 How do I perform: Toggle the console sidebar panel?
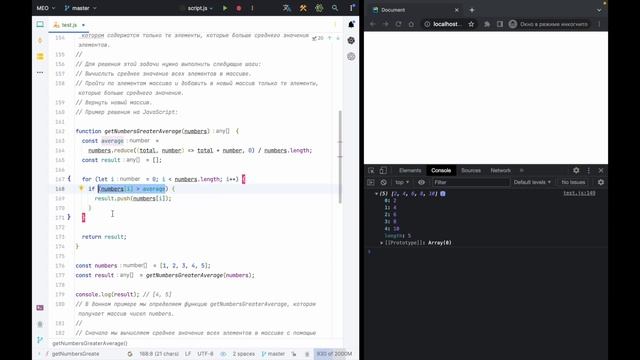pyautogui.click(x=371, y=182)
